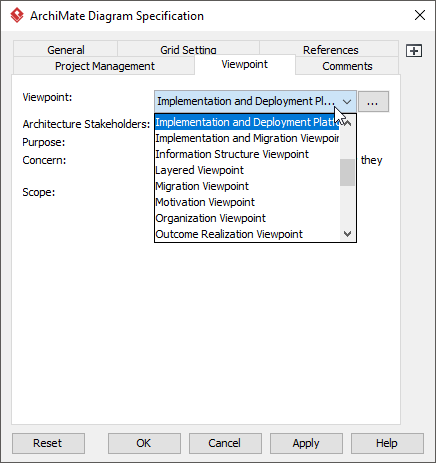Collapse the Viewpoint combo box arrow

347,101
